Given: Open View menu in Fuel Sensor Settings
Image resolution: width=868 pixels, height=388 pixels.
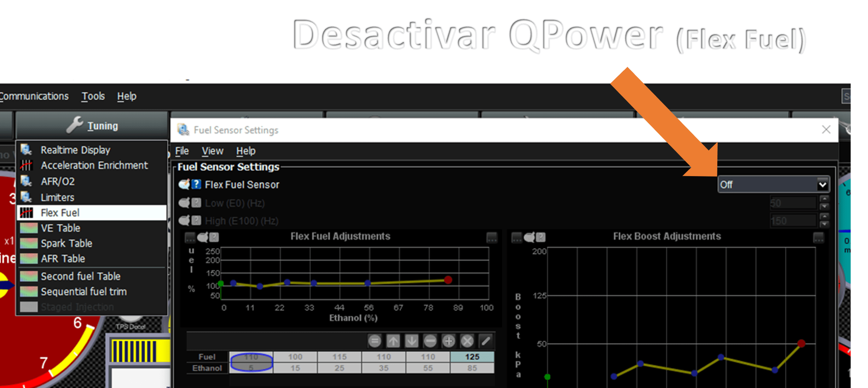Looking at the screenshot, I should 213,151.
